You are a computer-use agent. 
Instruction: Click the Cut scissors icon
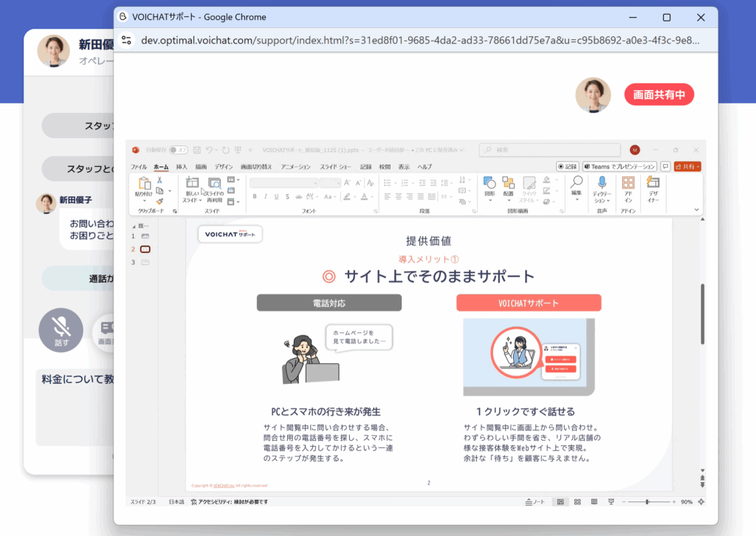click(159, 180)
